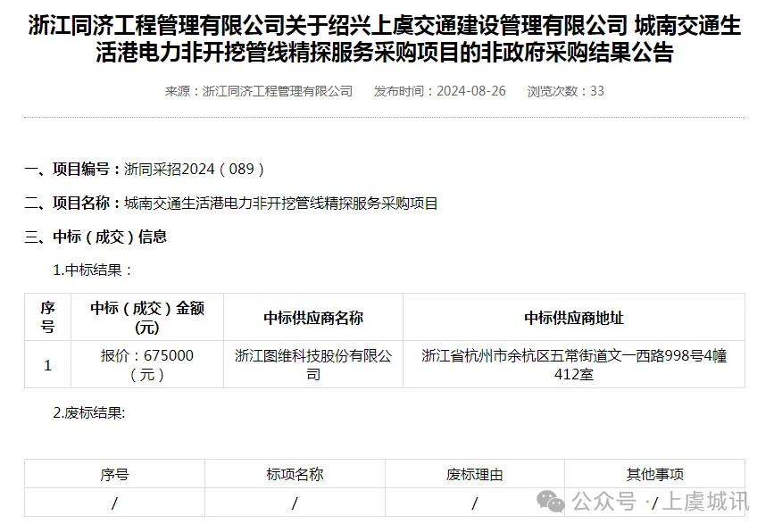The width and height of the screenshot is (774, 532).
Task: Click label 一、项目编号
Action: pos(73,170)
